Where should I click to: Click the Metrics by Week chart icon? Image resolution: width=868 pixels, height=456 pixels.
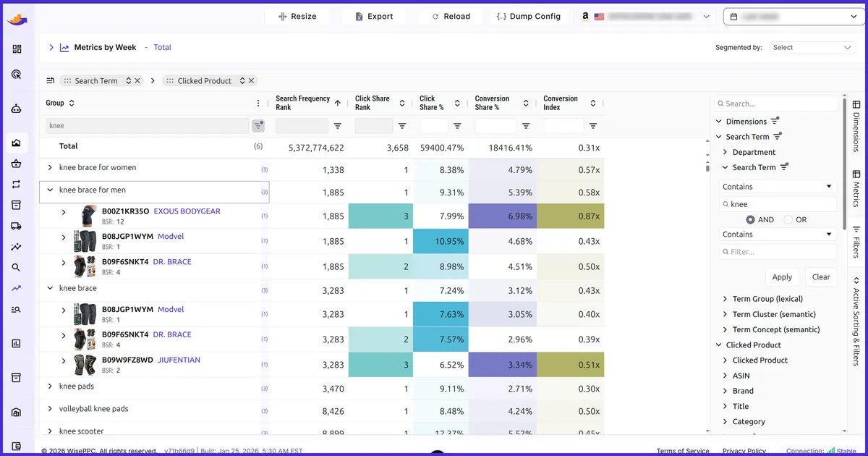coord(64,48)
